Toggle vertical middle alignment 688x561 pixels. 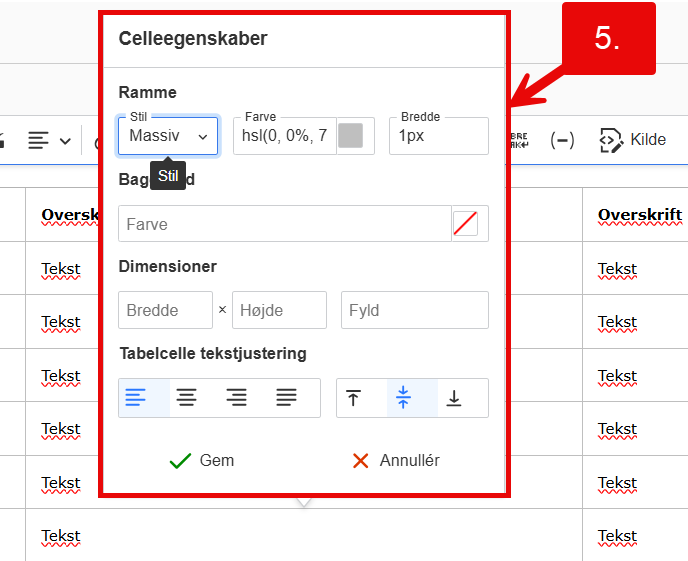click(403, 398)
